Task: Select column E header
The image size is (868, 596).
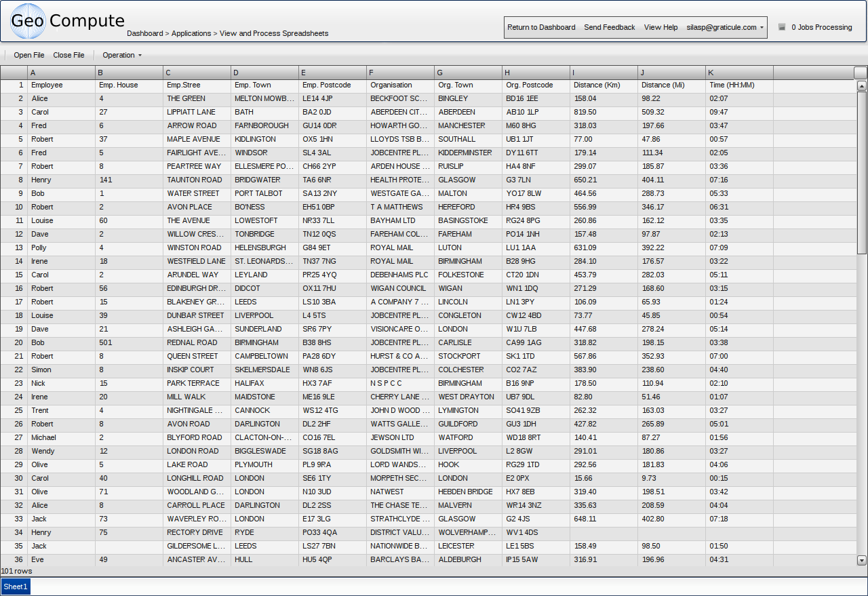Action: pos(333,73)
